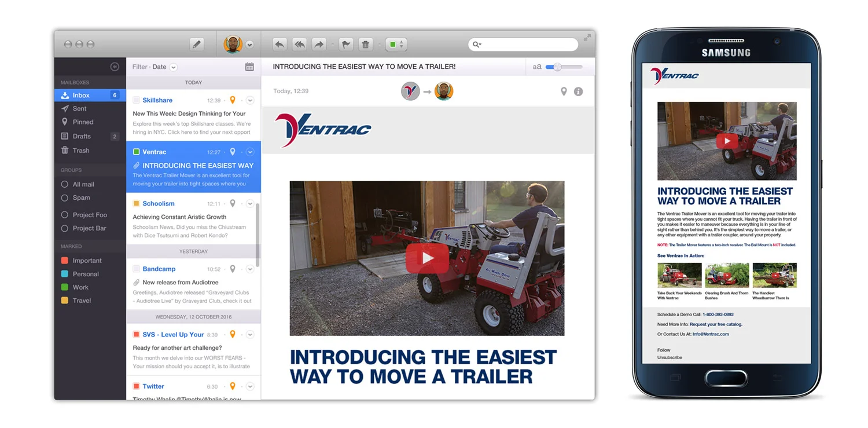Click the pin icon on the Ventrac email row

tap(233, 152)
